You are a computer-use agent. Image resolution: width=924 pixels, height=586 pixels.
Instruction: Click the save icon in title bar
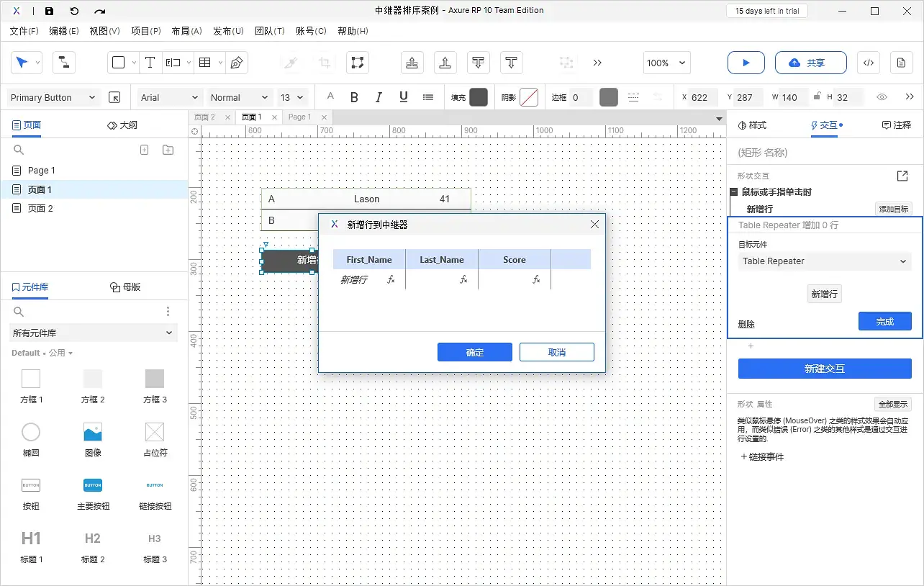pyautogui.click(x=49, y=11)
